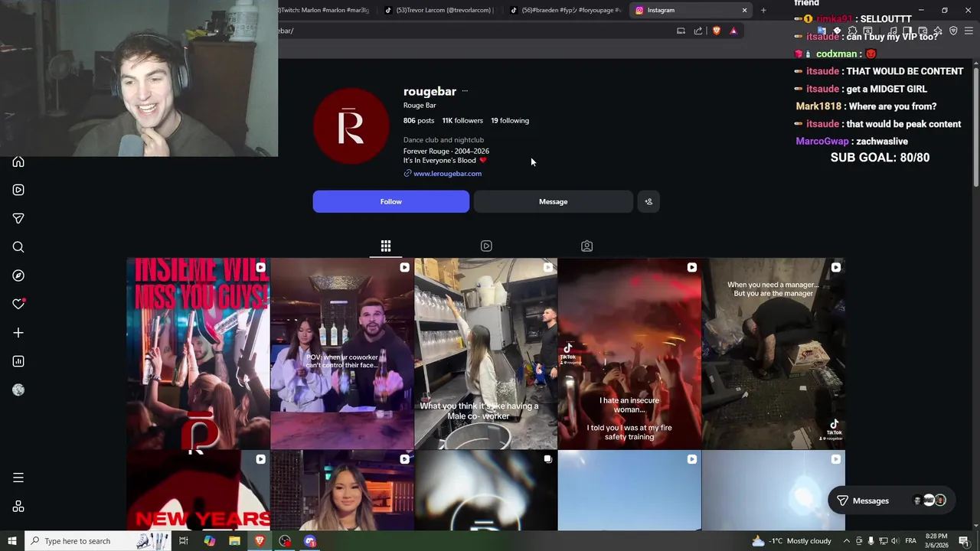Click the taskbar clock showing 8:28 PM
The image size is (980, 551).
point(936,541)
